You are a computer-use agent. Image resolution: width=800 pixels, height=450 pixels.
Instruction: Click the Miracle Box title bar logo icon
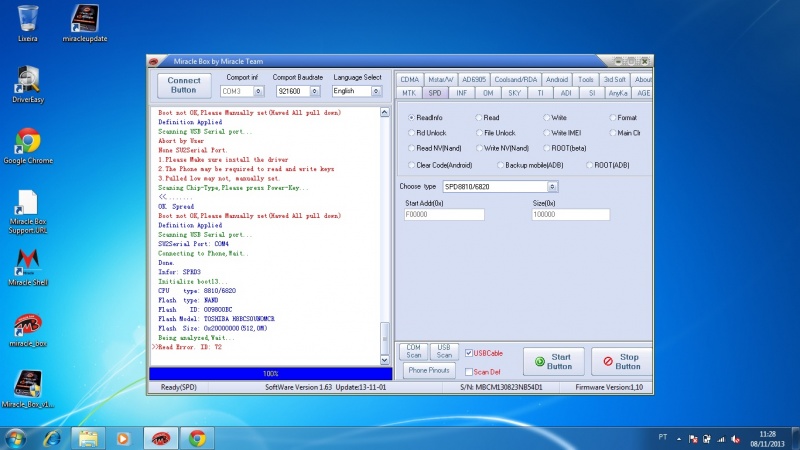(154, 61)
